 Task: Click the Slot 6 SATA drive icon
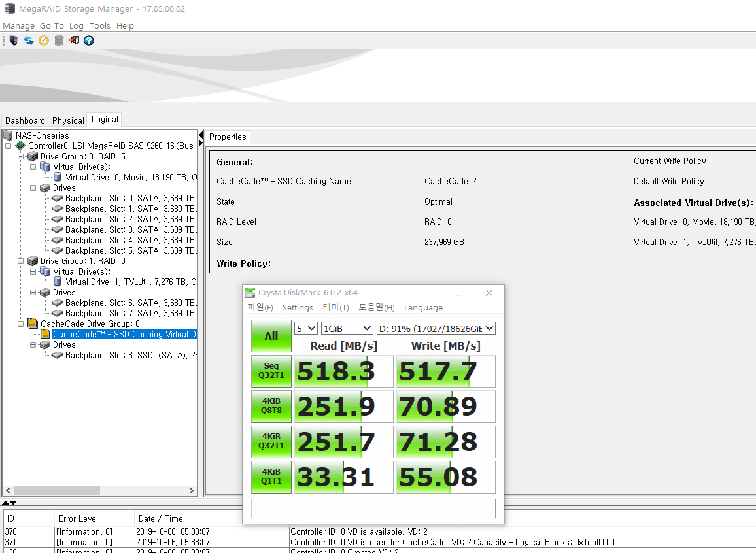(58, 303)
